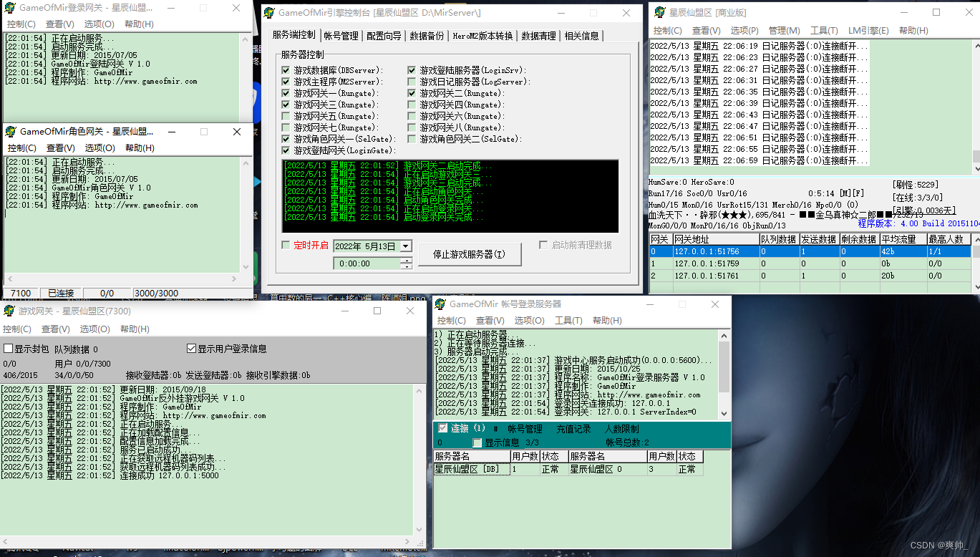Image resolution: width=980 pixels, height=557 pixels.
Task: Click the 0:00:00 time spinner arrows
Action: 407,263
